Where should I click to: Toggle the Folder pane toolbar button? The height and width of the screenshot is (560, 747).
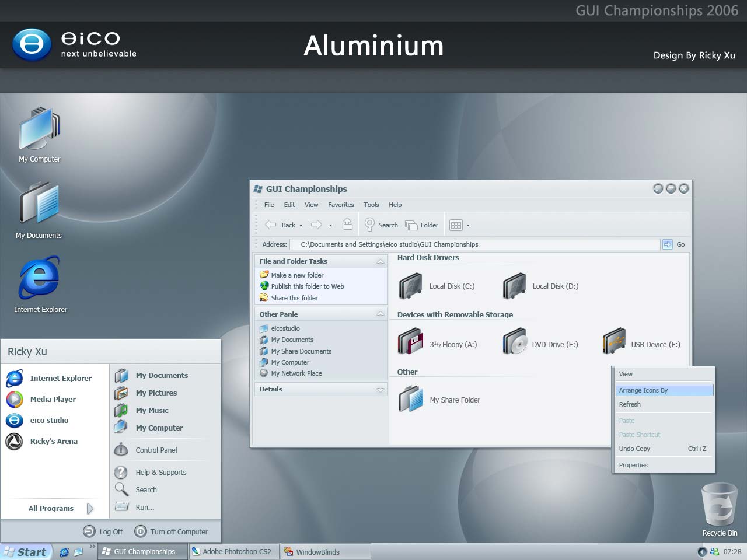click(x=421, y=225)
